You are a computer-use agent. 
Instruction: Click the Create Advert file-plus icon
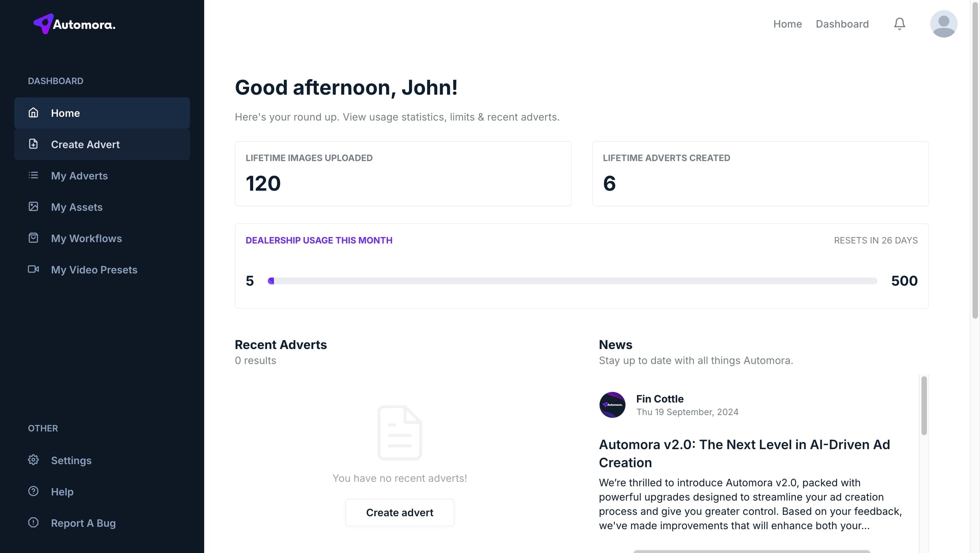click(33, 144)
